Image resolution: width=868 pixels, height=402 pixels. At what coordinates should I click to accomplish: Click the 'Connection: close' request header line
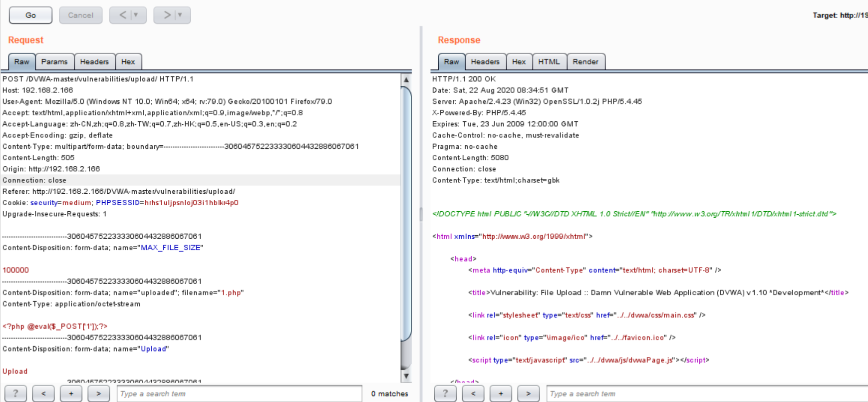coord(34,180)
